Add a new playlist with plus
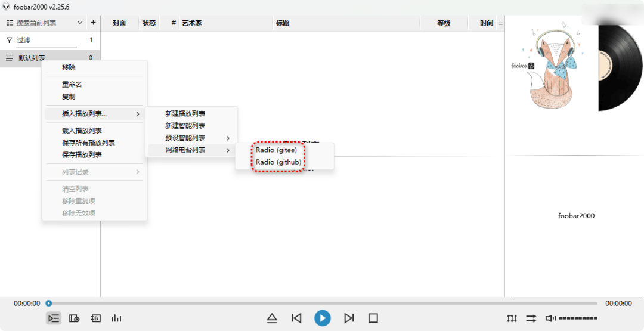The image size is (644, 331). click(x=93, y=23)
